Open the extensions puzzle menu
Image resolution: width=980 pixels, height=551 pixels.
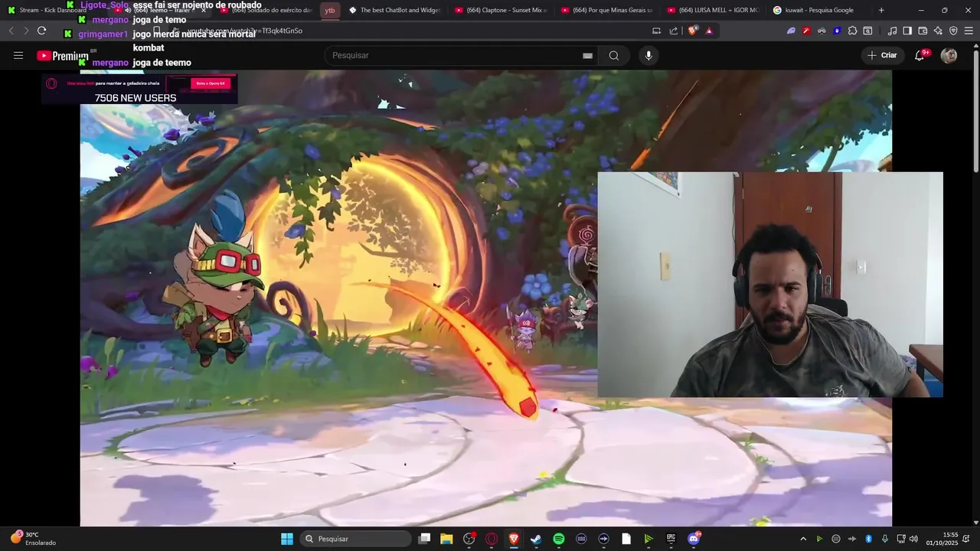pos(852,31)
